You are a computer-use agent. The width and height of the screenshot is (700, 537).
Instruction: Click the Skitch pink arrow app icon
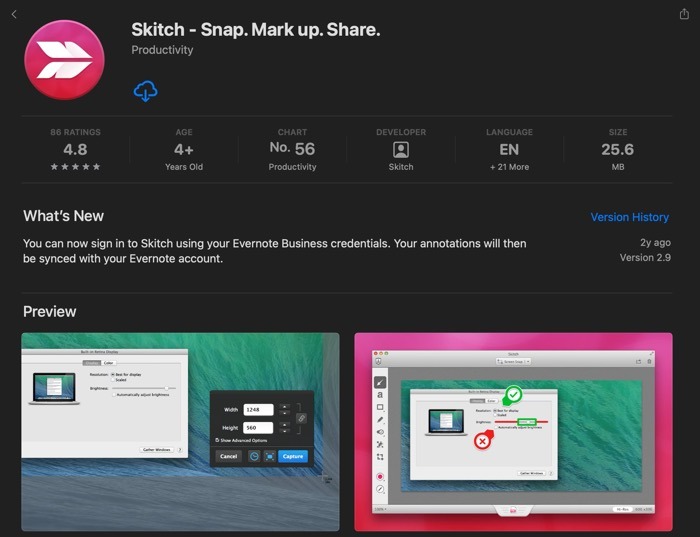click(64, 60)
